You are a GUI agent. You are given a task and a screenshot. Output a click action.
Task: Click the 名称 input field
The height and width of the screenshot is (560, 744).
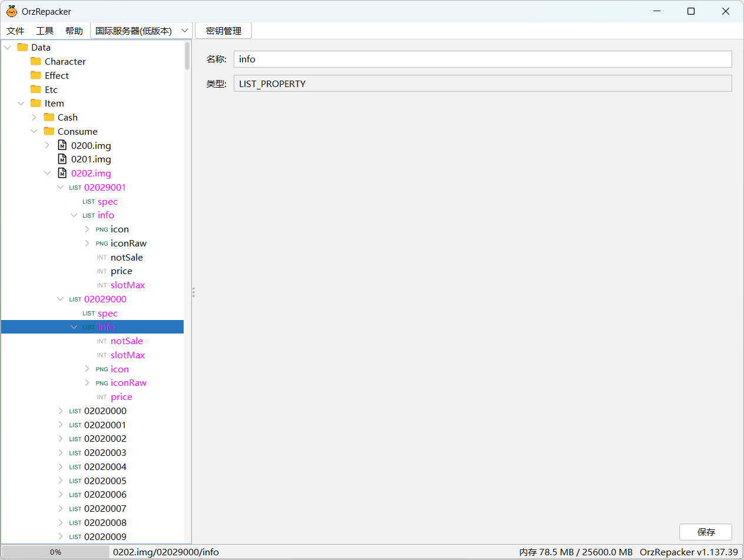pyautogui.click(x=482, y=59)
